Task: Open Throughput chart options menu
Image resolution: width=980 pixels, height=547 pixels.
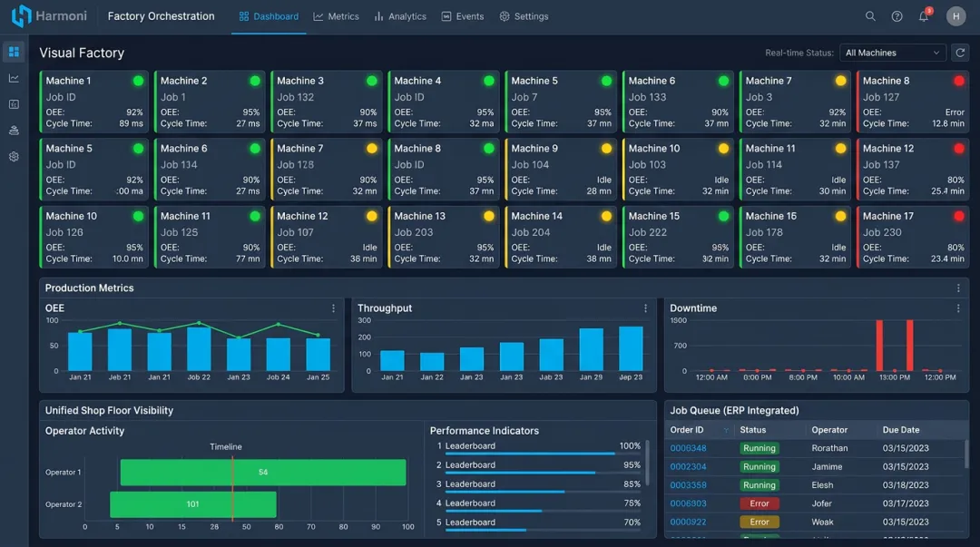Action: 646,308
